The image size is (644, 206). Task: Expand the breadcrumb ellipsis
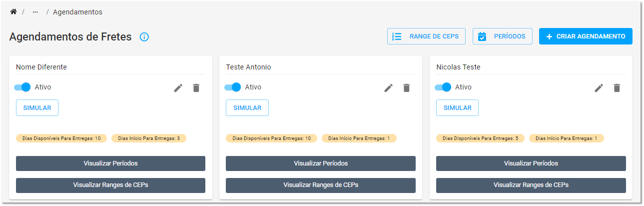tap(35, 12)
